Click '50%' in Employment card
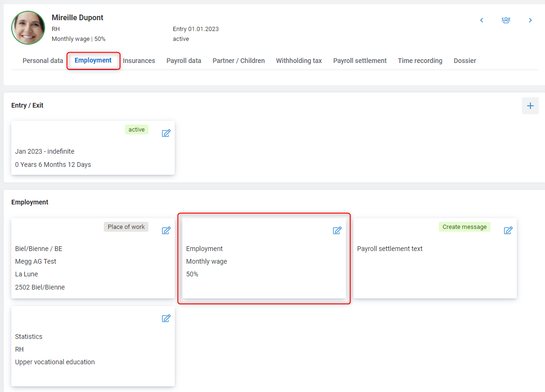Viewport: 545px width, 392px height. [x=192, y=274]
